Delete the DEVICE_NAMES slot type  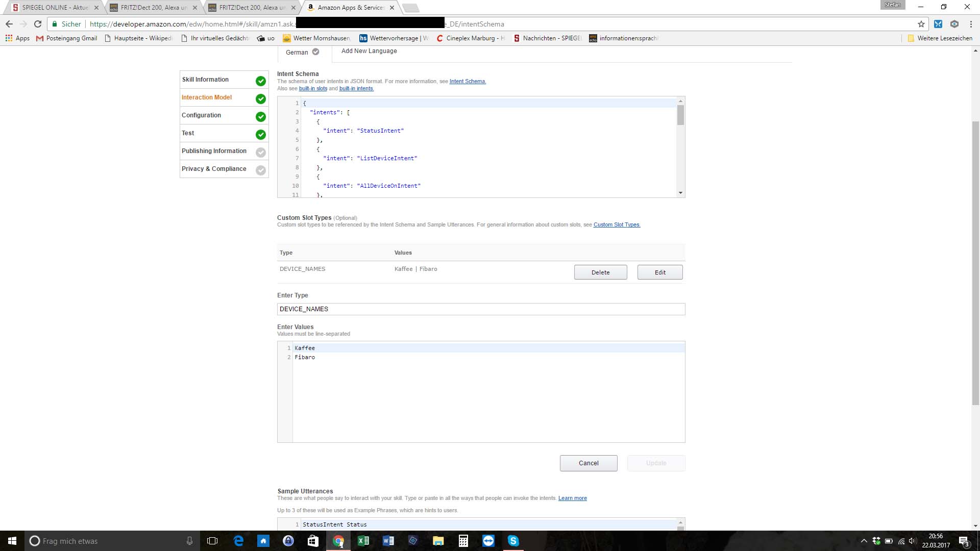pyautogui.click(x=601, y=272)
